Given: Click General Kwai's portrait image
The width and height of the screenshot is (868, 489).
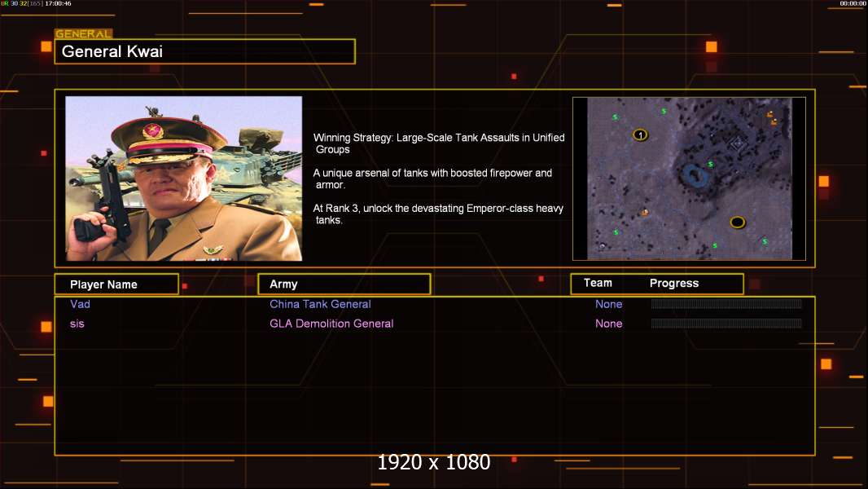Looking at the screenshot, I should pos(184,178).
